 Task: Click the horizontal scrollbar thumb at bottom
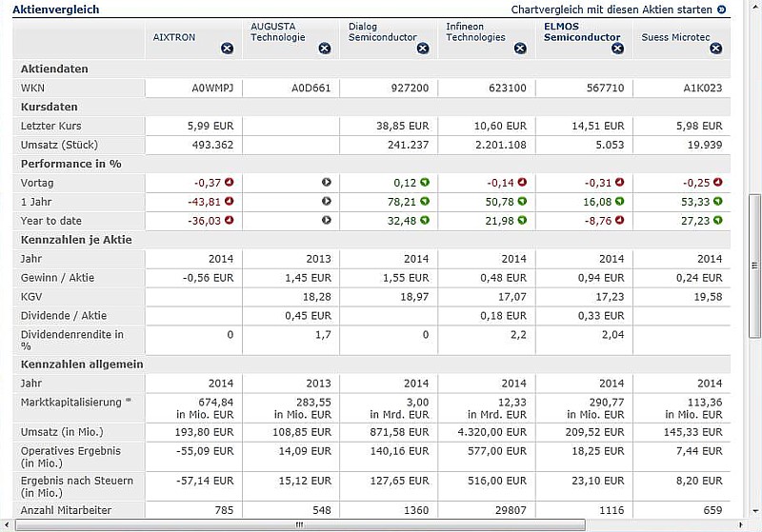coord(300,524)
